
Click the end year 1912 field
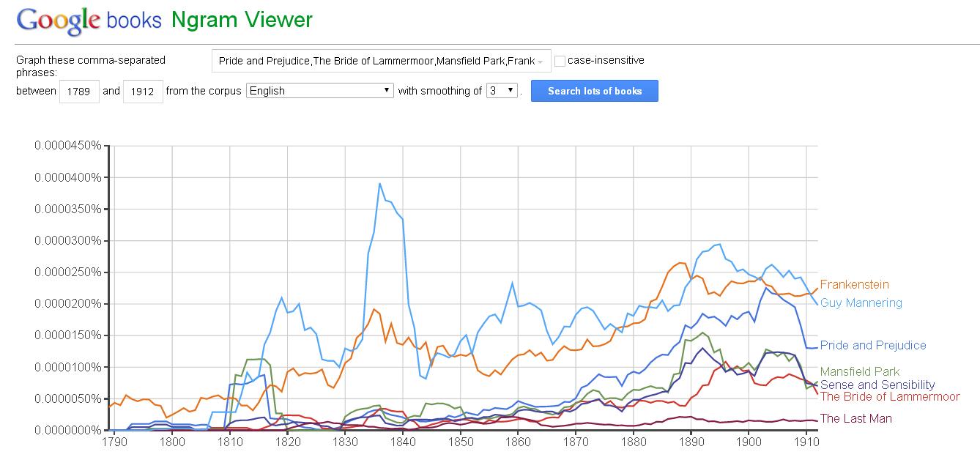[x=143, y=92]
